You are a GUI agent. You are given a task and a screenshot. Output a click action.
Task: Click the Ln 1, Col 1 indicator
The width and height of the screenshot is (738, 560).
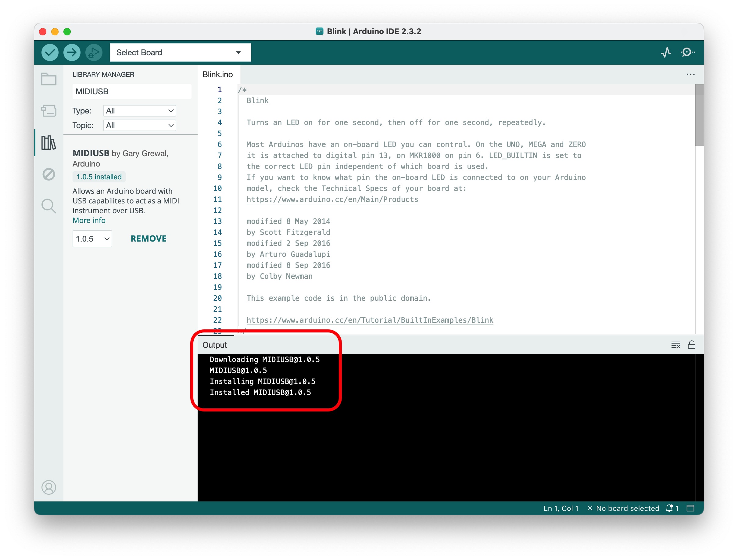click(x=561, y=508)
